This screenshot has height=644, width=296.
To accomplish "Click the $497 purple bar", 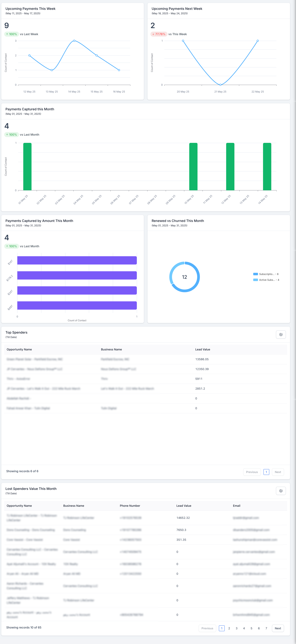I will [77, 305].
